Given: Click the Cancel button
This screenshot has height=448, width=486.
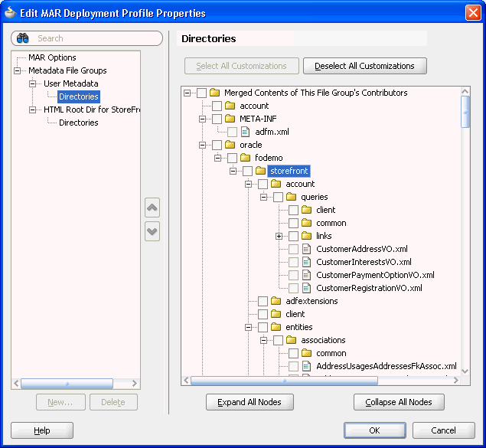Looking at the screenshot, I should 444,430.
